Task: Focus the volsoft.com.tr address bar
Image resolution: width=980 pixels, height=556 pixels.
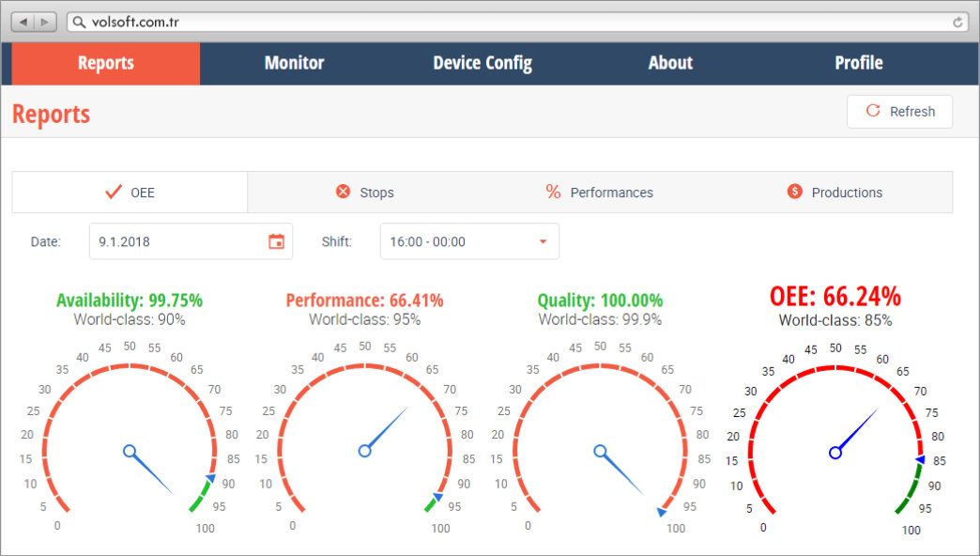Action: tap(517, 22)
